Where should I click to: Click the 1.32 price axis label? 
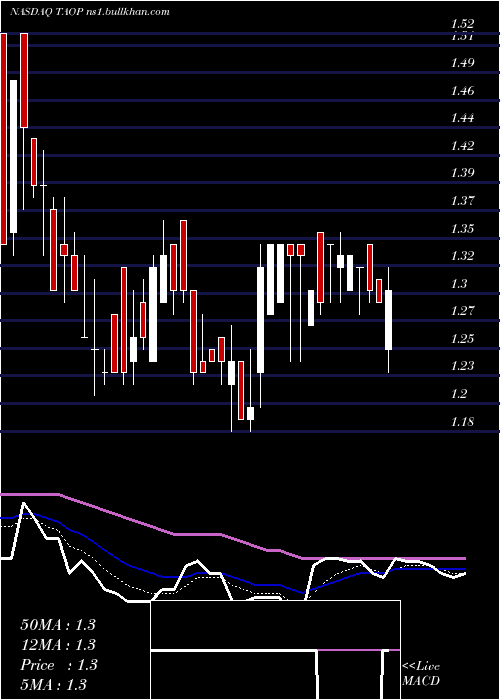pos(462,256)
